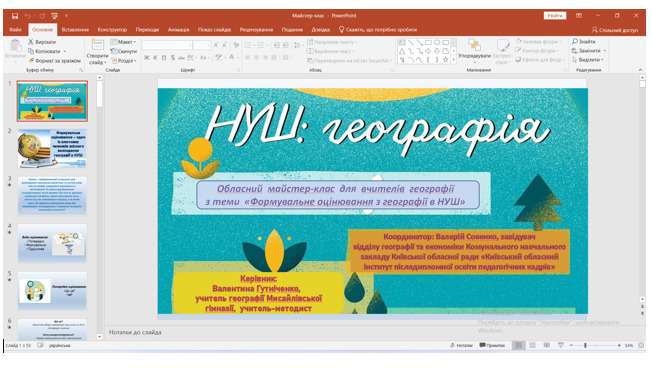The height and width of the screenshot is (368, 652).
Task: Open line spacing options
Action: coord(297,45)
